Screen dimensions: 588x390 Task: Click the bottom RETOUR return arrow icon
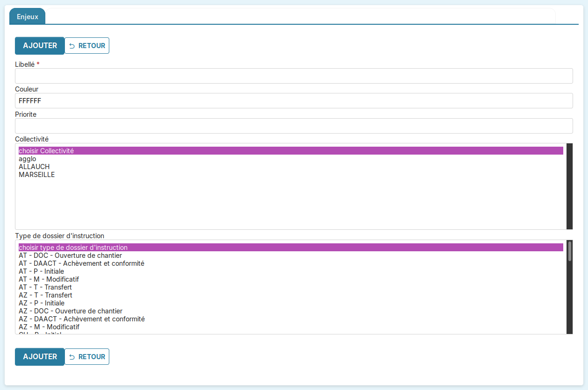coord(72,357)
